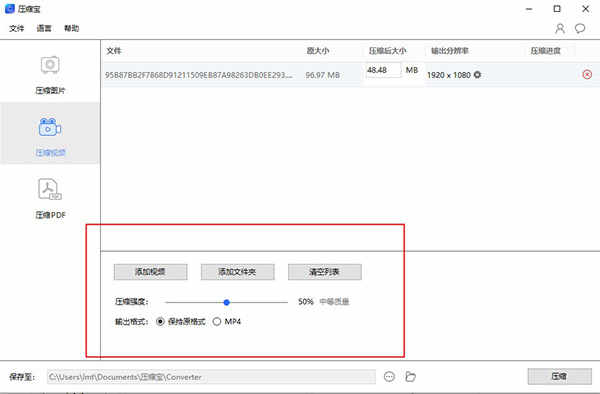Click the 压缩 start button

[559, 376]
